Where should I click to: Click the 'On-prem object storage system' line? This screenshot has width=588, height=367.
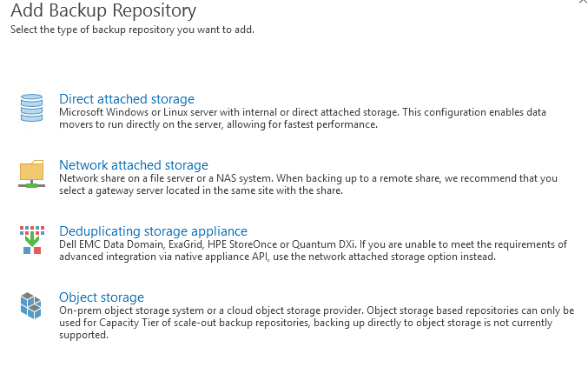pos(317,310)
